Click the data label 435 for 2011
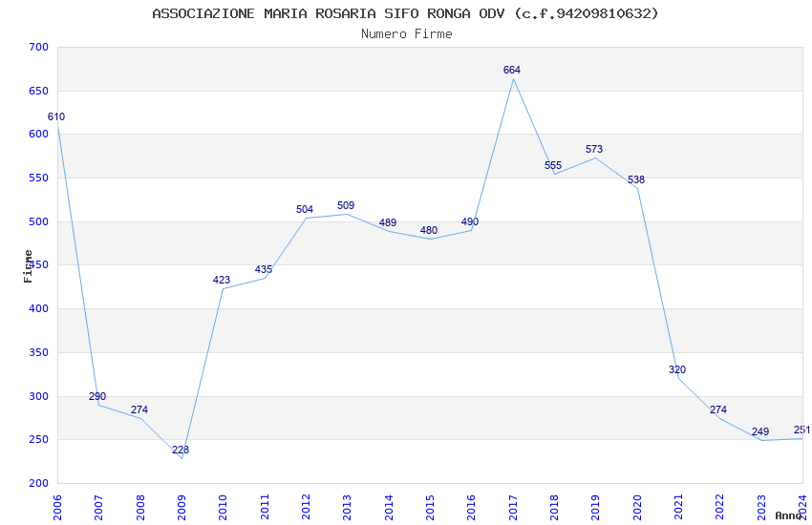Screen dimensions: 812x525 [x=264, y=269]
